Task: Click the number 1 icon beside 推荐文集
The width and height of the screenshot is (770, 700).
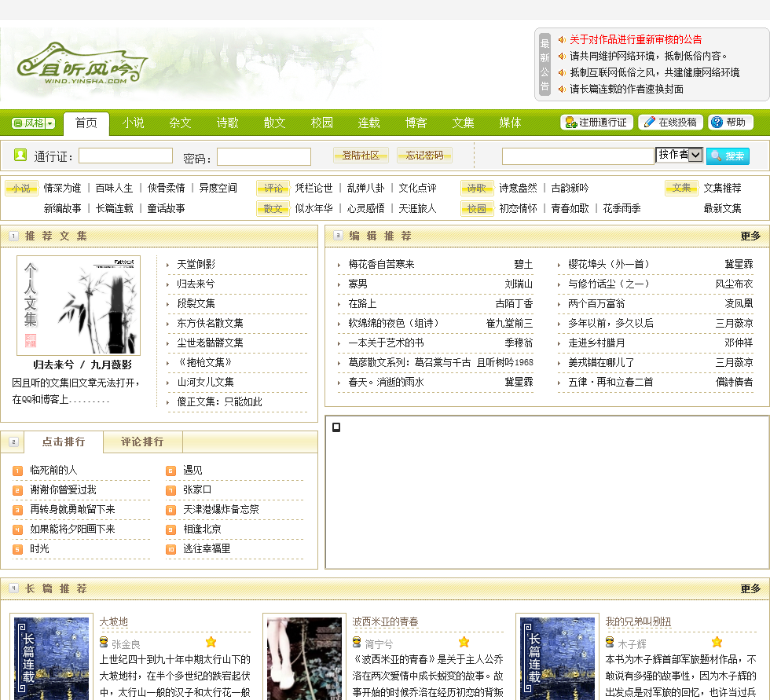Action: click(14, 236)
